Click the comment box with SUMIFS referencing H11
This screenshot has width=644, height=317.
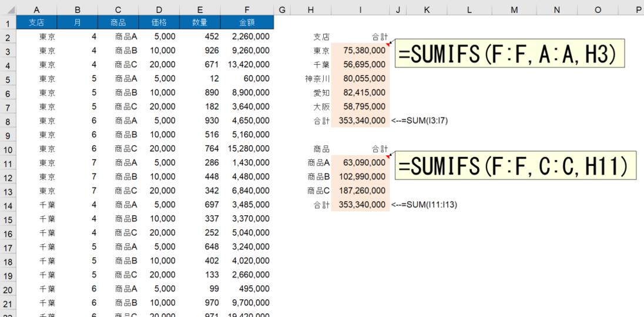[x=516, y=166]
